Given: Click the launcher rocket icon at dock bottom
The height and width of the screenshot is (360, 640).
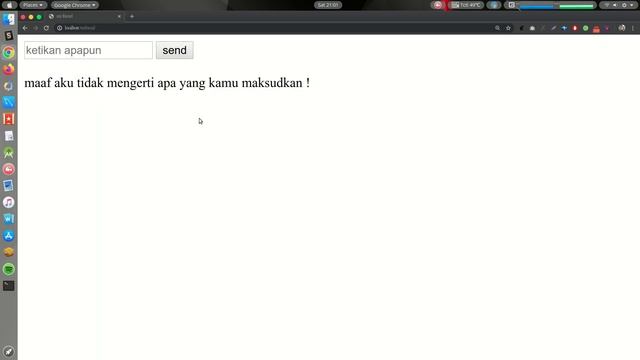Looking at the screenshot, I should [9, 351].
